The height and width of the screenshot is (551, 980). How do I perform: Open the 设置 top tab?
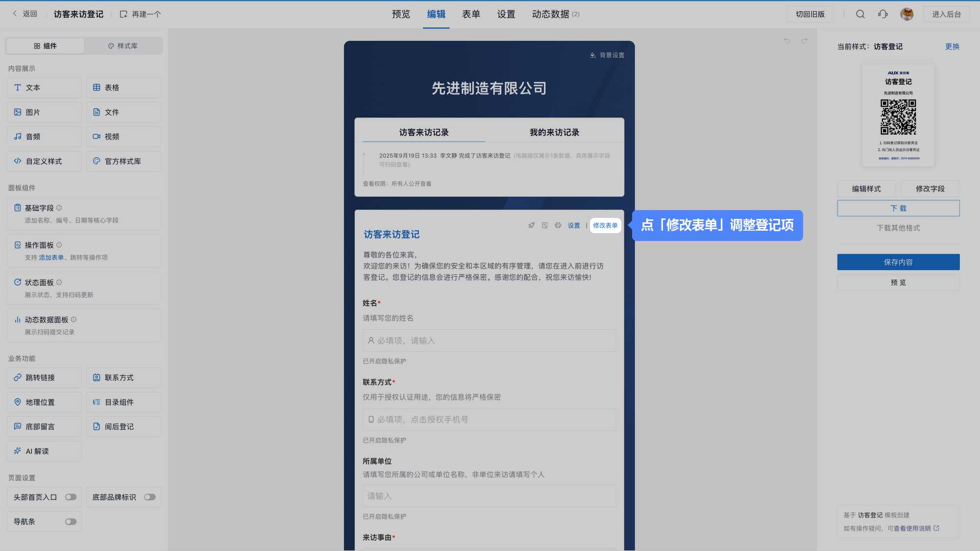click(506, 14)
